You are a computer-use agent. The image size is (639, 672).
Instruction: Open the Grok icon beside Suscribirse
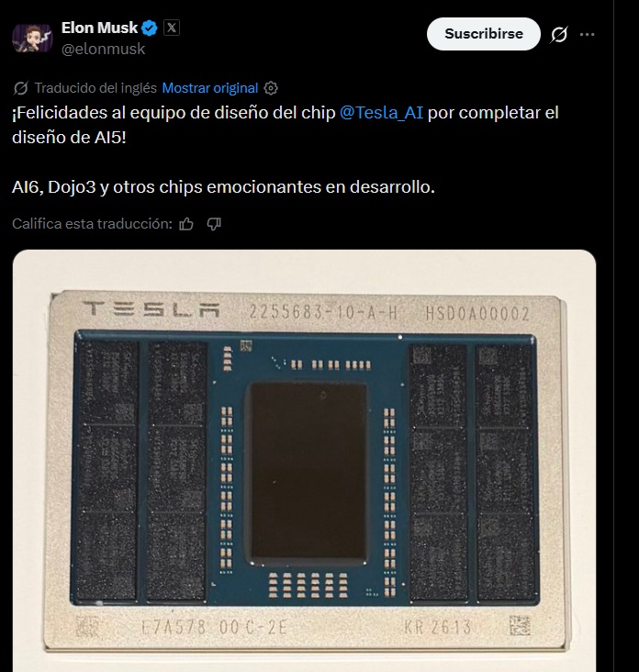(x=558, y=35)
